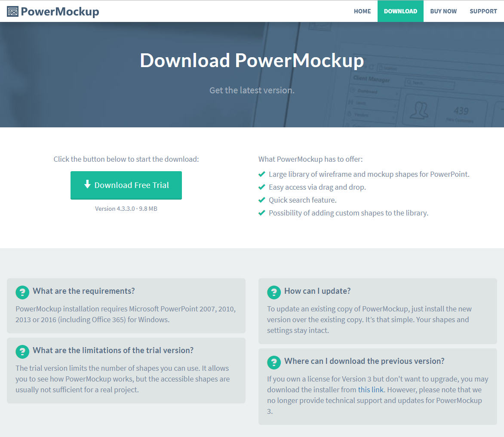Click 'Easy access via drag and drop.' text
Image resolution: width=504 pixels, height=437 pixels.
click(317, 187)
